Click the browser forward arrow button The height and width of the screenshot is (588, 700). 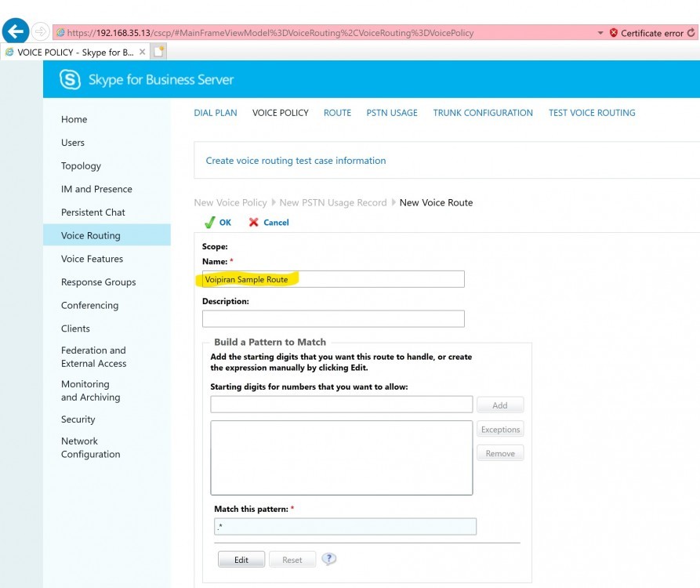40,31
